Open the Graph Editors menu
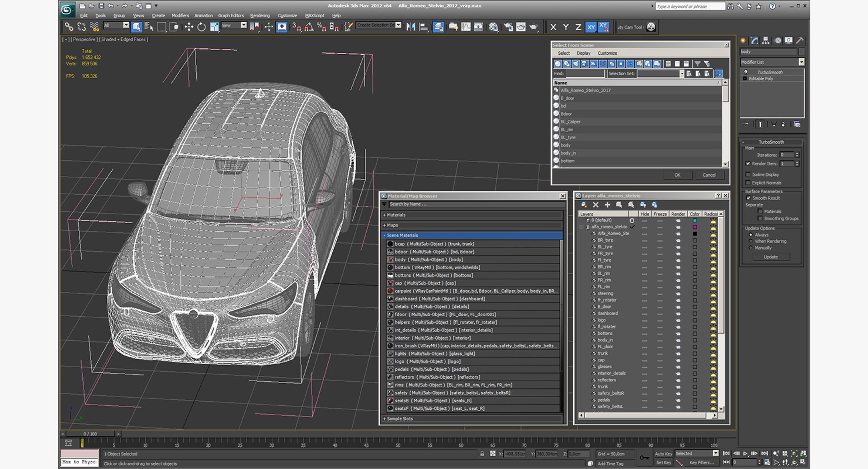Viewport: 868px width, 469px height. click(231, 15)
